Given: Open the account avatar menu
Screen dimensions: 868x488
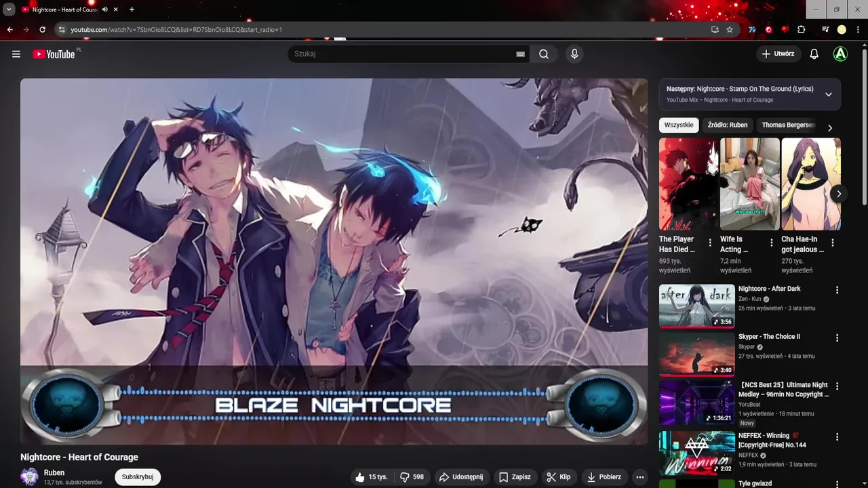Looking at the screenshot, I should [840, 54].
